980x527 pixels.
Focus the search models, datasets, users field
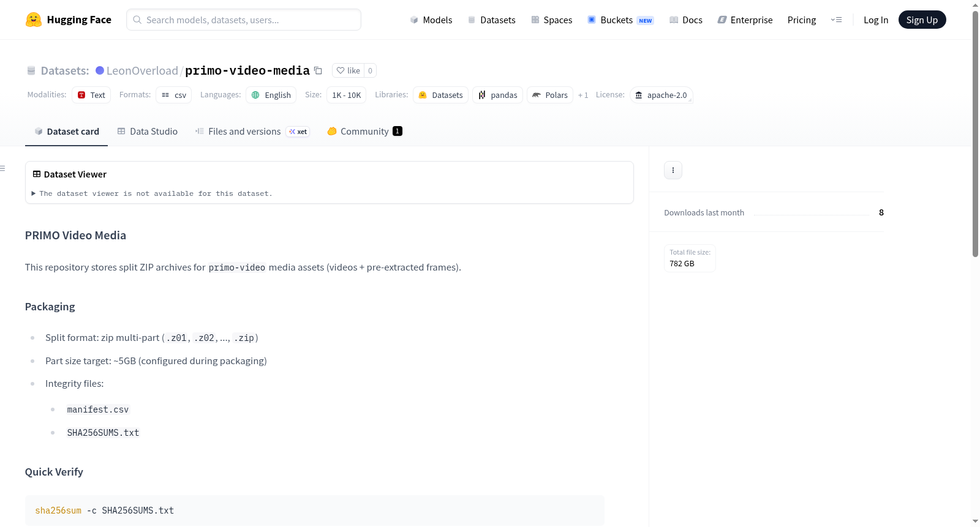tap(244, 20)
